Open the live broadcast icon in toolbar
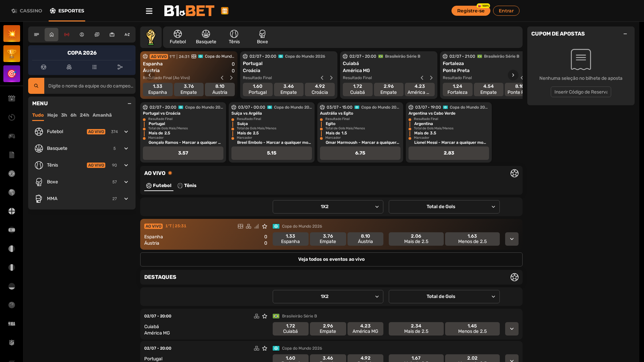The width and height of the screenshot is (644, 362). click(67, 35)
